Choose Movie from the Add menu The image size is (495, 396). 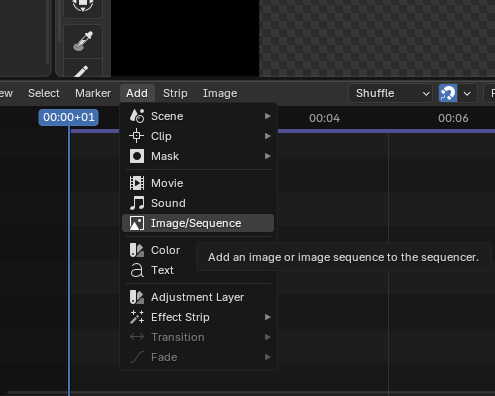(x=198, y=183)
